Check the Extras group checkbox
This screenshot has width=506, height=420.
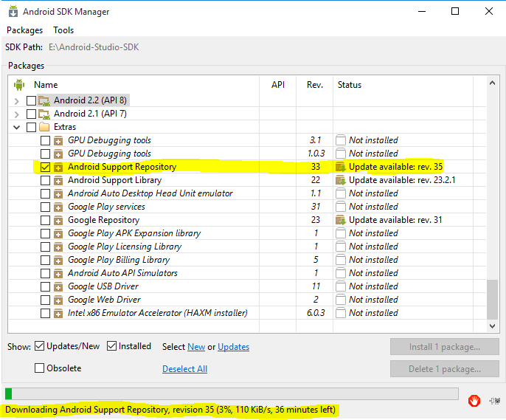coord(31,127)
